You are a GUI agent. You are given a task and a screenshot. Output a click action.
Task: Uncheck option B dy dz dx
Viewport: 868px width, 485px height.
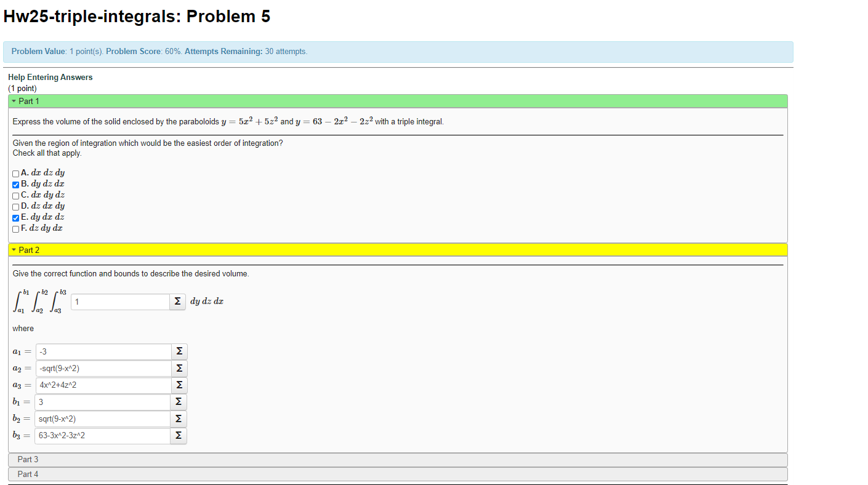(x=15, y=184)
